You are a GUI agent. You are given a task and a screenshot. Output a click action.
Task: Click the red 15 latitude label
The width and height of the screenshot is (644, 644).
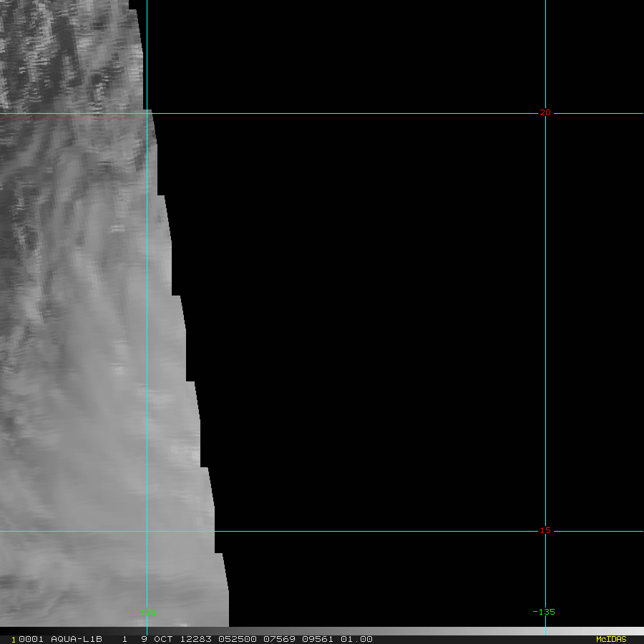click(545, 530)
